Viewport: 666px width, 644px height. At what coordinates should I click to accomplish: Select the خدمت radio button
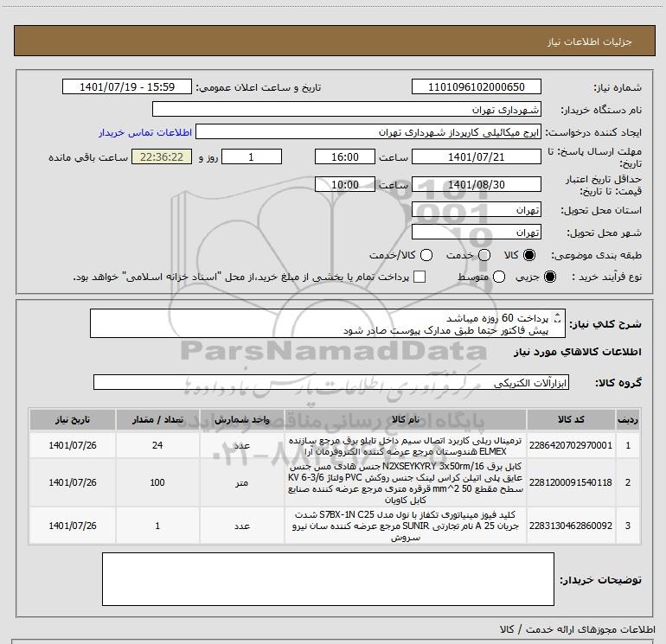coord(484,255)
